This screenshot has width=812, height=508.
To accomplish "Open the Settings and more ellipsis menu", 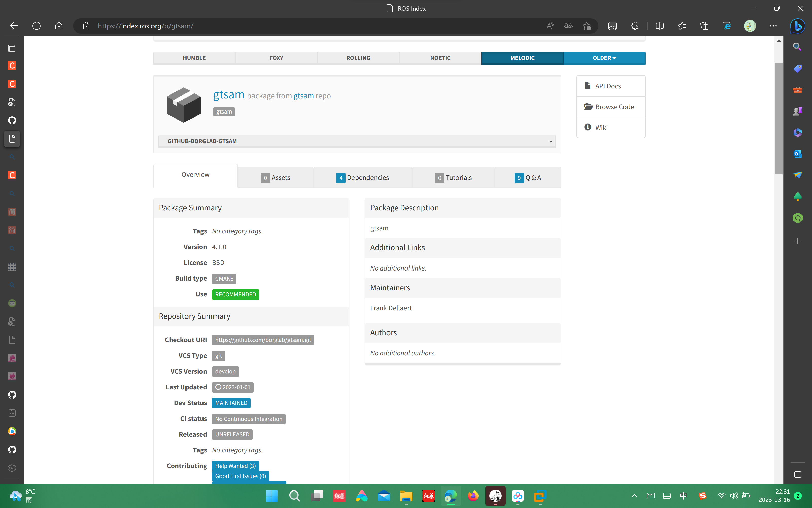I will click(x=773, y=26).
